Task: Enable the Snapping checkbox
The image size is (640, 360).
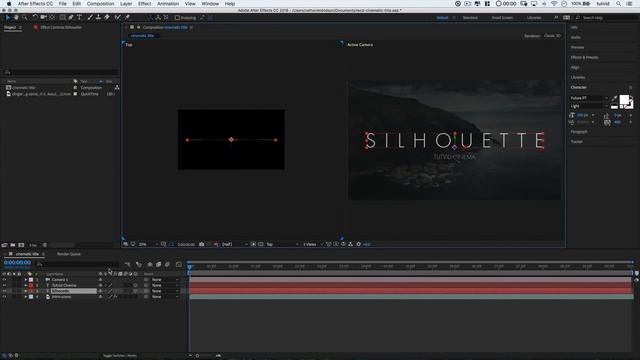Action: coord(177,18)
